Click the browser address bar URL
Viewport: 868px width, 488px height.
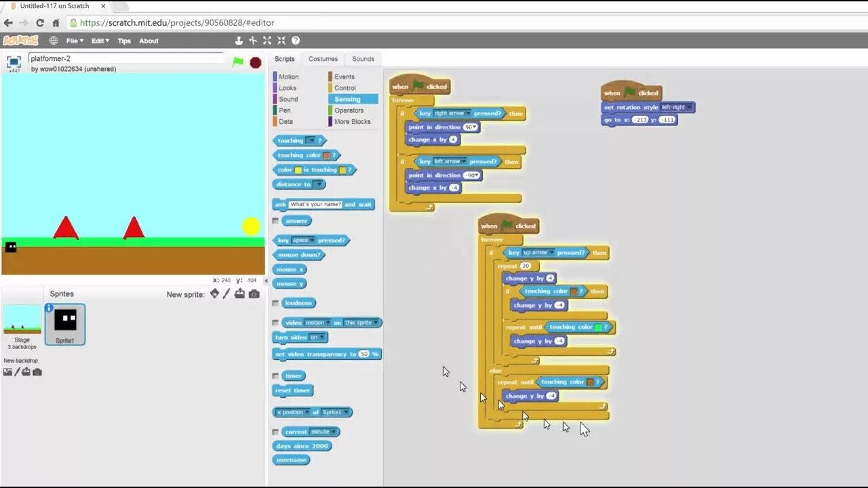coord(176,22)
